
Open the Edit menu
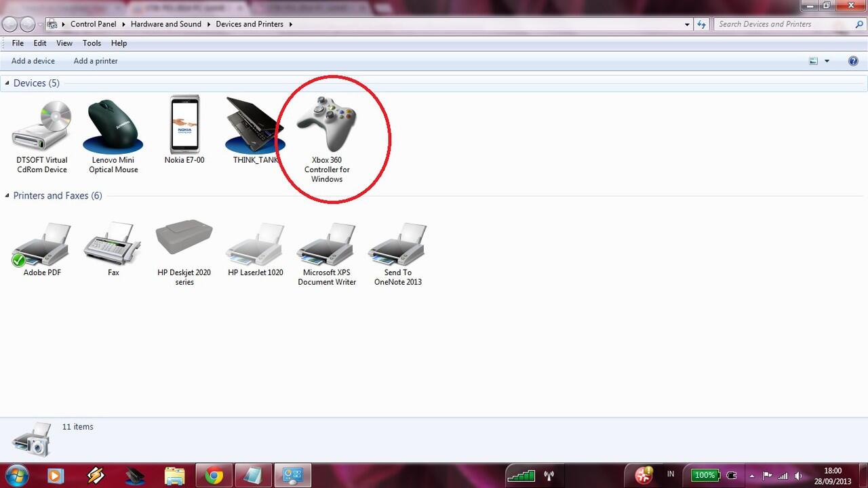40,43
